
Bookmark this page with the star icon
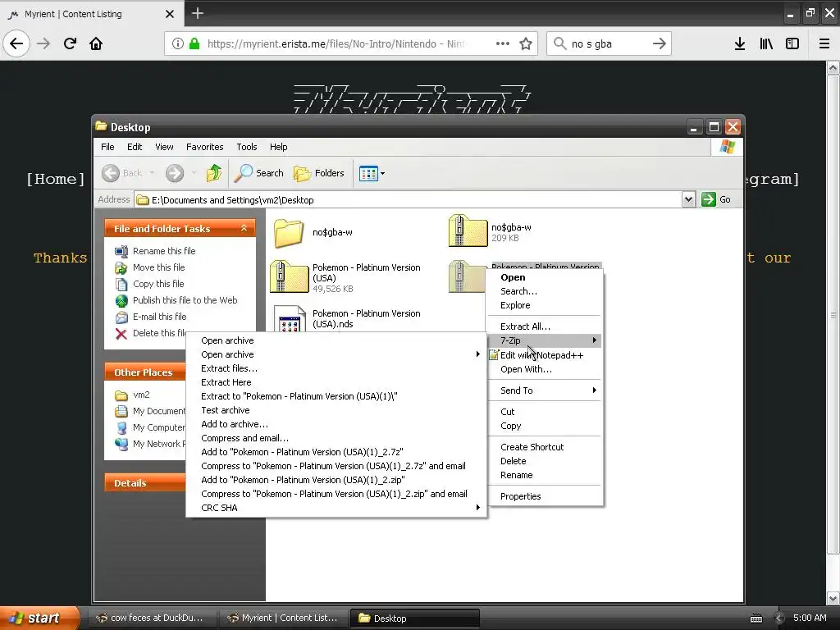click(x=526, y=43)
